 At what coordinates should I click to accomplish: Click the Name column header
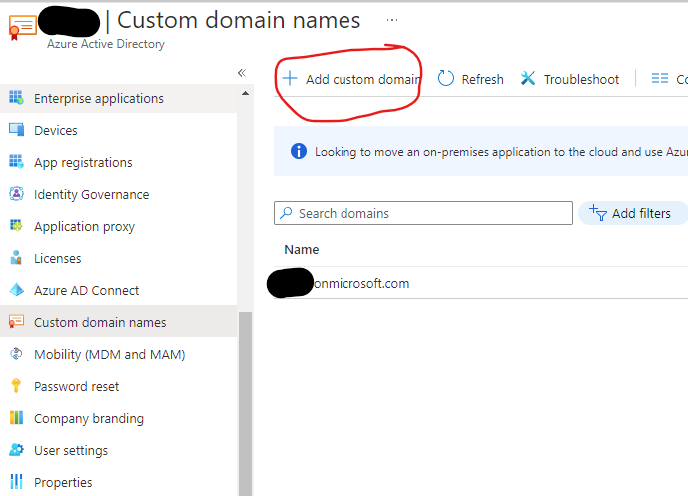(302, 249)
